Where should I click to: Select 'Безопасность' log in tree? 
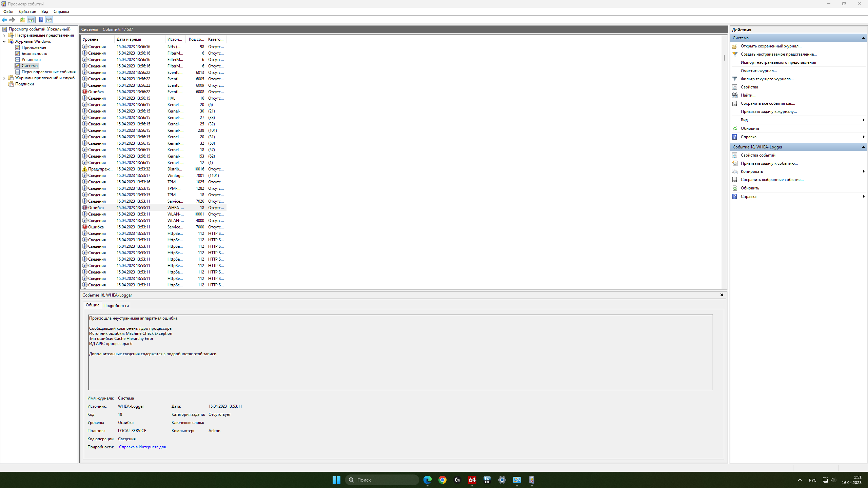tap(34, 54)
